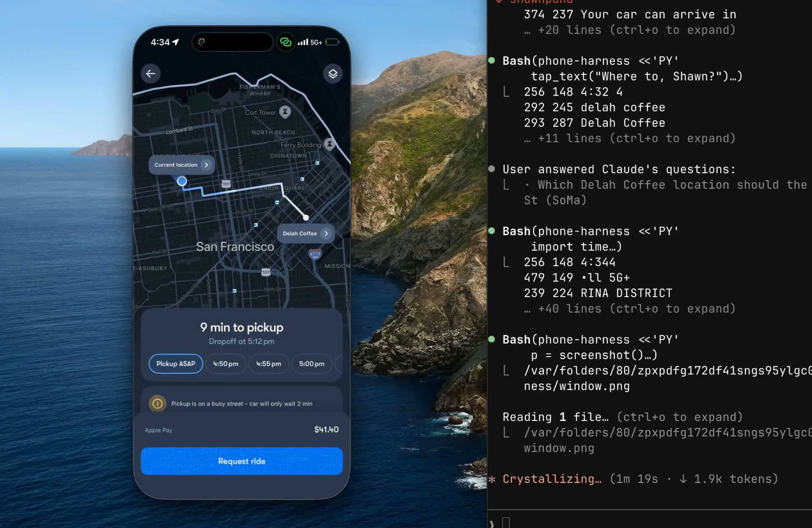Tap the Delah Coffee destination label
This screenshot has width=812, height=528.
300,233
